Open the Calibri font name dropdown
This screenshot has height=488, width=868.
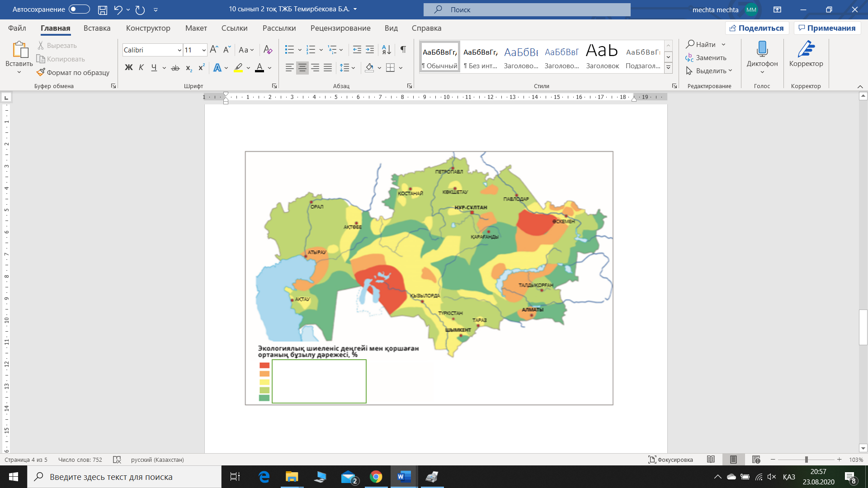pyautogui.click(x=179, y=50)
